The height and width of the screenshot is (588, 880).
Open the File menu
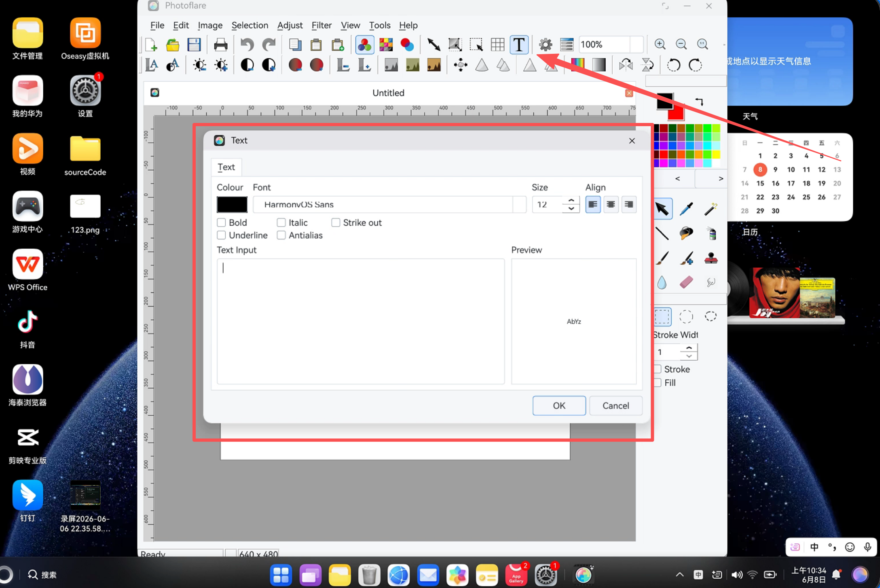(157, 25)
